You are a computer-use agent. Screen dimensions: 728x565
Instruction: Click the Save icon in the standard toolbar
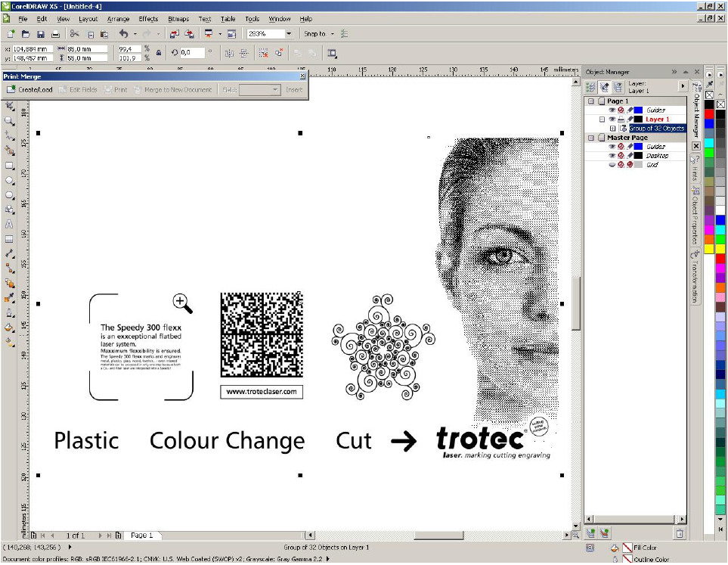tap(40, 34)
